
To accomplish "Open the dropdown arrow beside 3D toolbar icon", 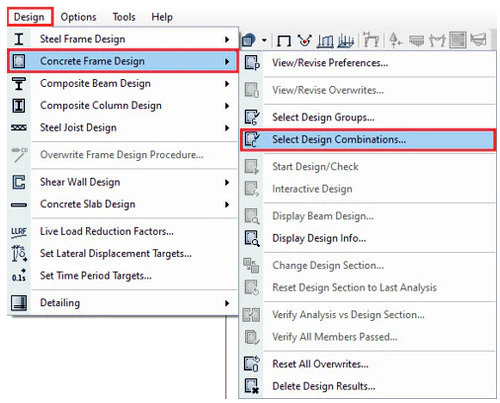I will (x=264, y=40).
